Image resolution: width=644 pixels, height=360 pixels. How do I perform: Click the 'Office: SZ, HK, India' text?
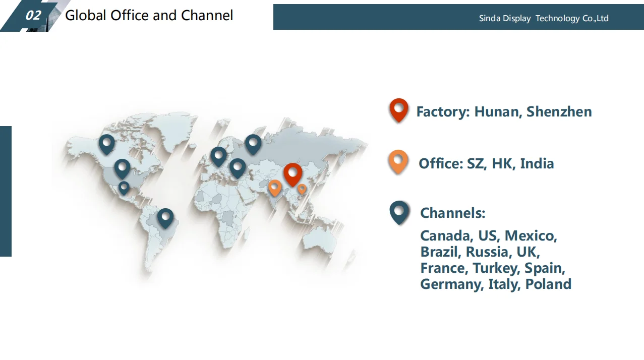pyautogui.click(x=486, y=163)
